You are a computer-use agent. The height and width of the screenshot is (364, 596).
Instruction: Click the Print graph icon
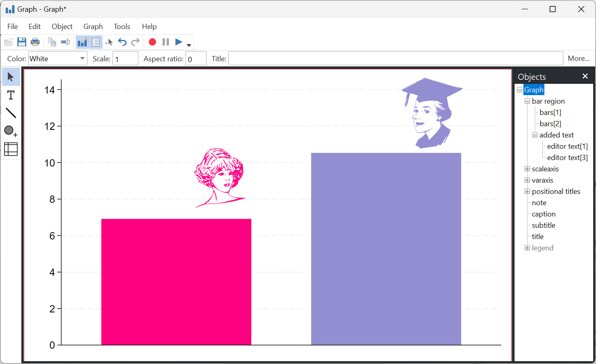pos(35,42)
